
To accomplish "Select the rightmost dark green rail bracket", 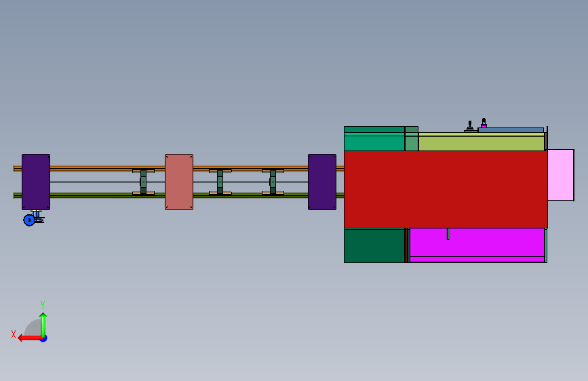I will [x=273, y=182].
